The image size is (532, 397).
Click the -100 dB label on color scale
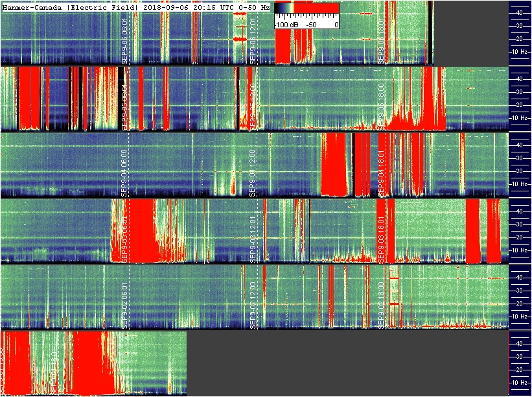[x=286, y=25]
